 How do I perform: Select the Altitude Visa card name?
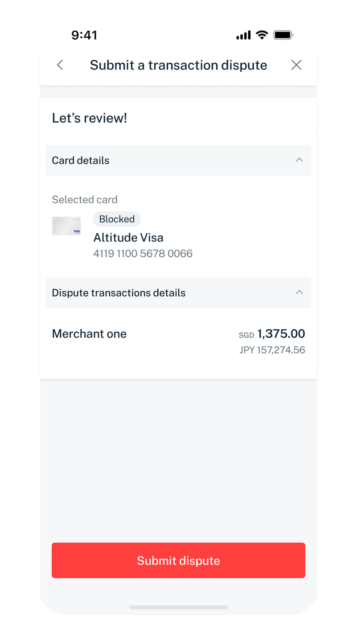128,238
